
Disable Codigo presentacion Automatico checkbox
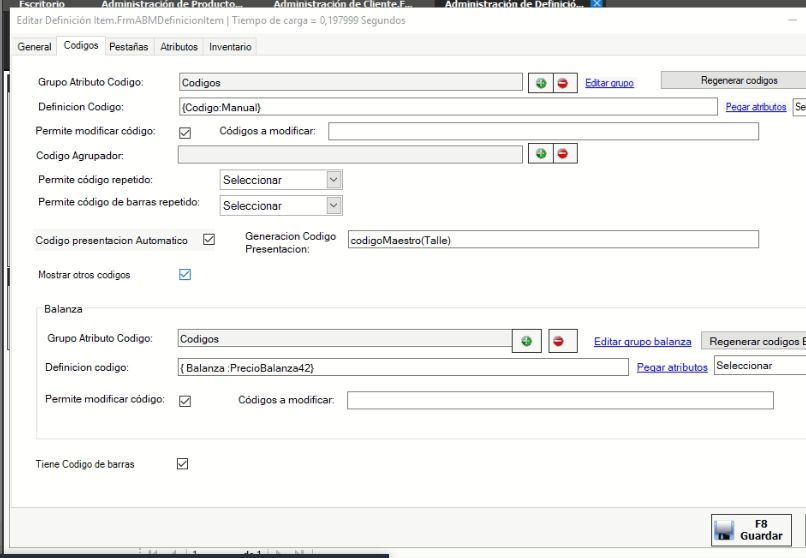coord(209,240)
